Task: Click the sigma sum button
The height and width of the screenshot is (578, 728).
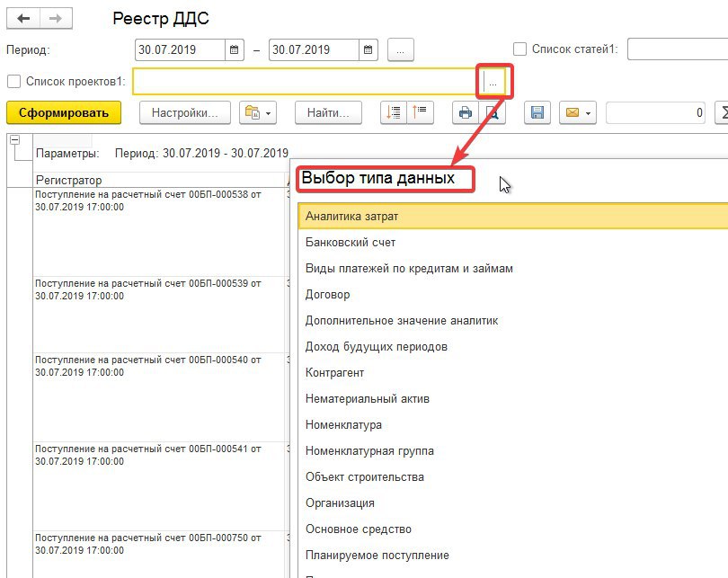Action: click(x=723, y=113)
